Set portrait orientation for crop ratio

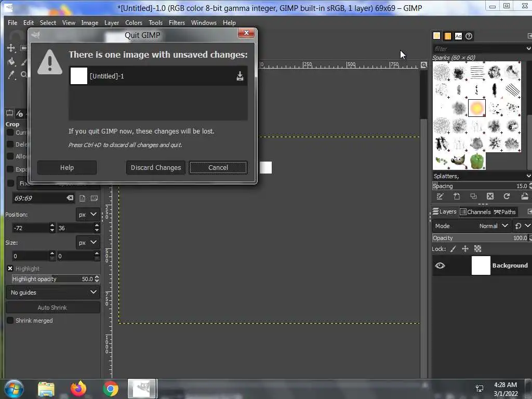click(83, 198)
